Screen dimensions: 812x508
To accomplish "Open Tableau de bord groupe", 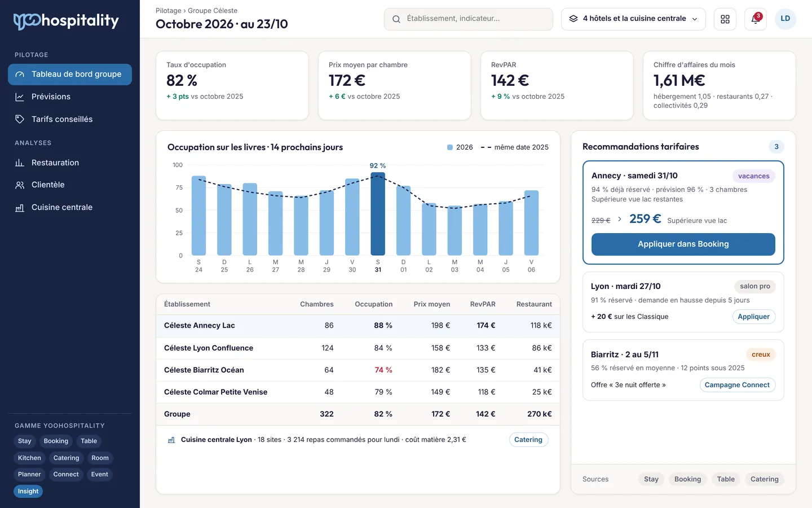I will (70, 75).
